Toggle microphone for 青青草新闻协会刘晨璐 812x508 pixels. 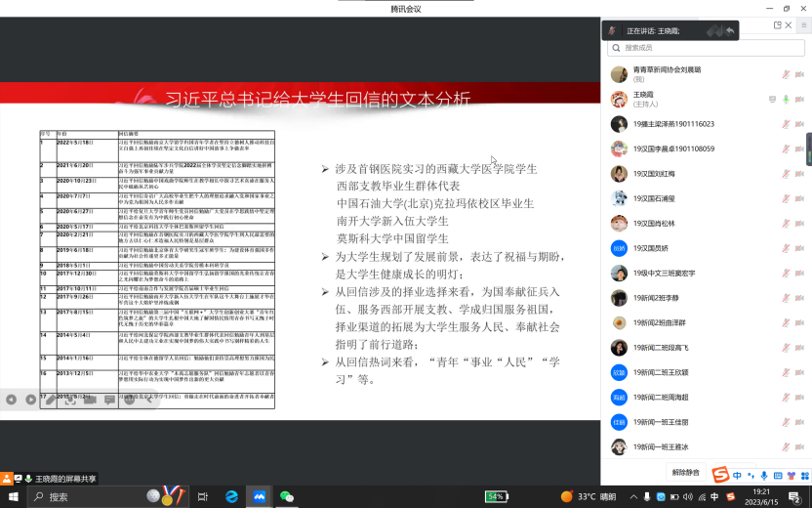[x=786, y=74]
